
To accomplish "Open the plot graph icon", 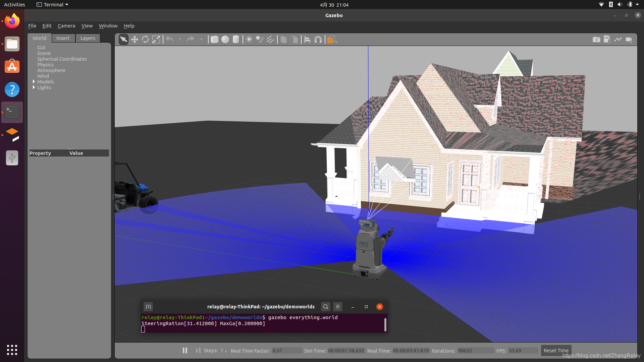I will tap(618, 40).
